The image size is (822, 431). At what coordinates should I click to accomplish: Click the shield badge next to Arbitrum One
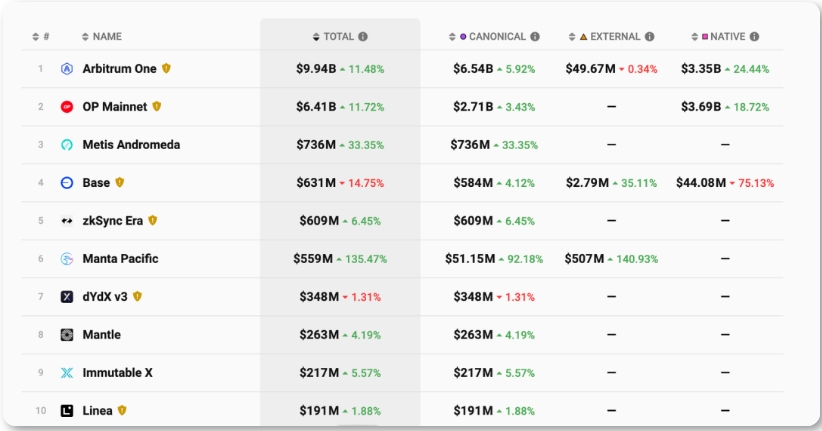[166, 68]
